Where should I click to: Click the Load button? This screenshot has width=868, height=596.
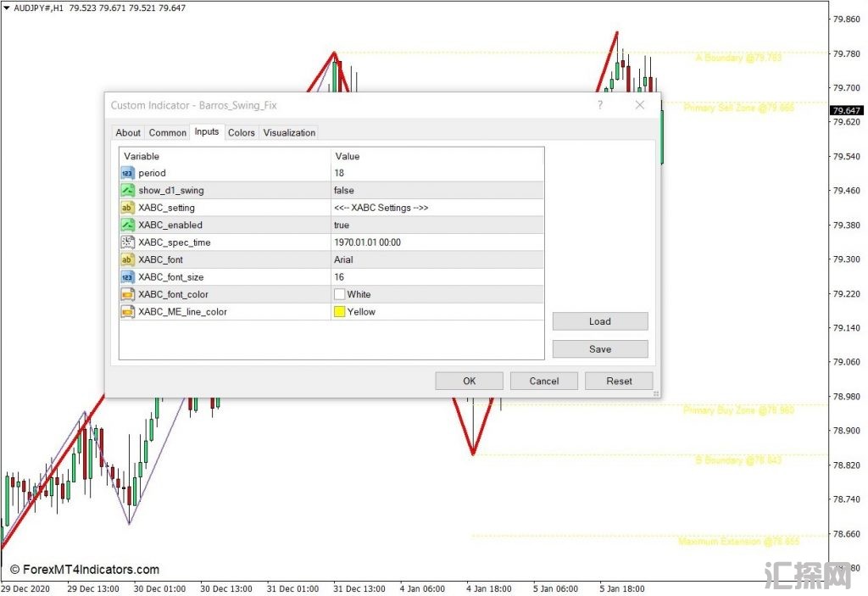tap(599, 321)
